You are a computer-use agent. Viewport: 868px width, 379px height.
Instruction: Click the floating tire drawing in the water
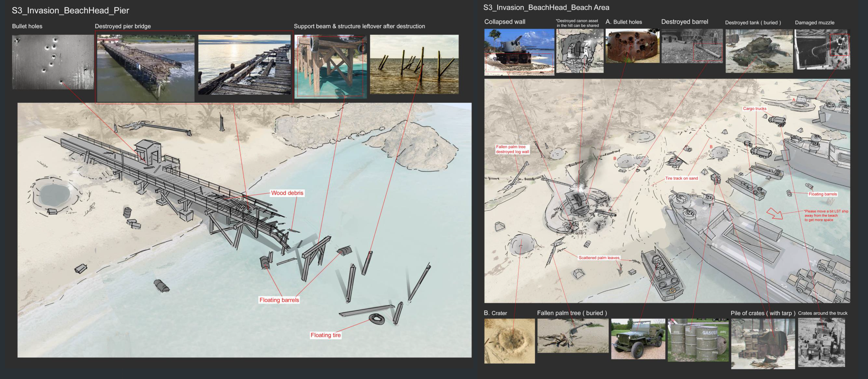click(377, 319)
